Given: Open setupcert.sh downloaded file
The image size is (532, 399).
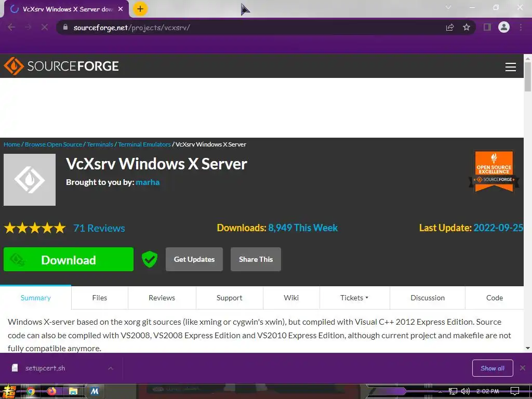Looking at the screenshot, I should click(x=45, y=368).
